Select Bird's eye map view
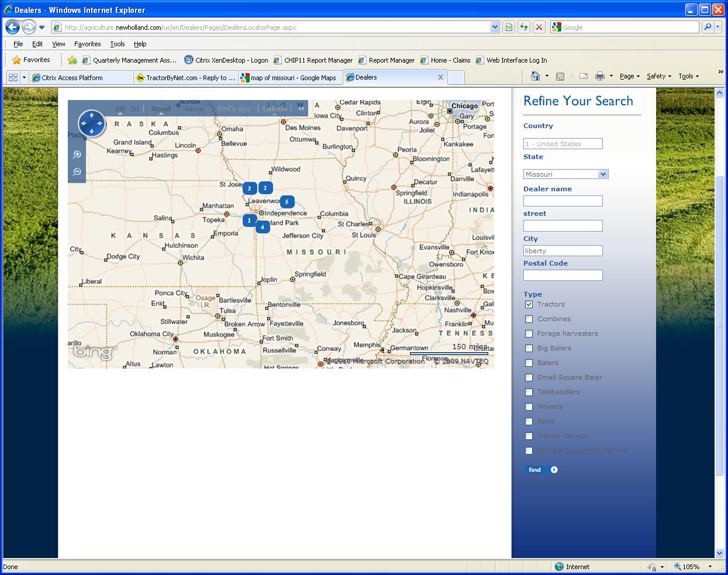This screenshot has height=575, width=728. pyautogui.click(x=233, y=109)
